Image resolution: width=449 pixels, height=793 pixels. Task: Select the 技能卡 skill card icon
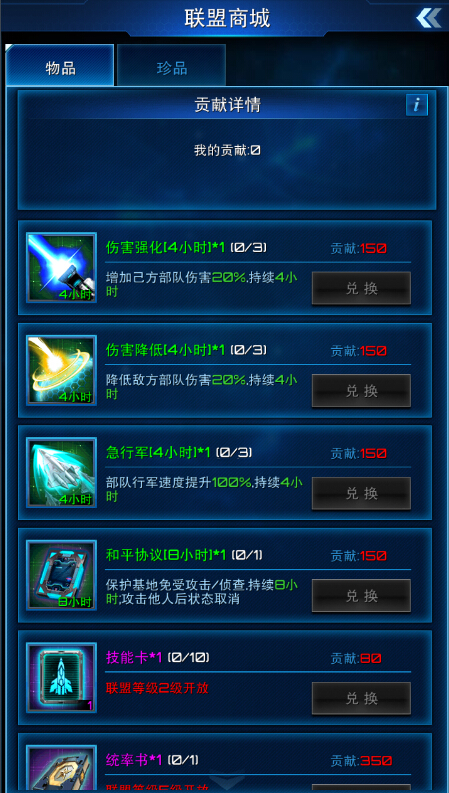coord(61,678)
